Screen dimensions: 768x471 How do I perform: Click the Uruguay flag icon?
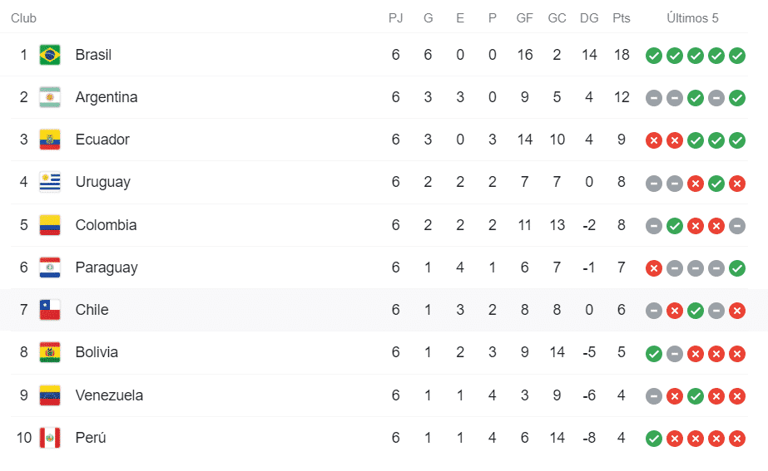pyautogui.click(x=50, y=182)
